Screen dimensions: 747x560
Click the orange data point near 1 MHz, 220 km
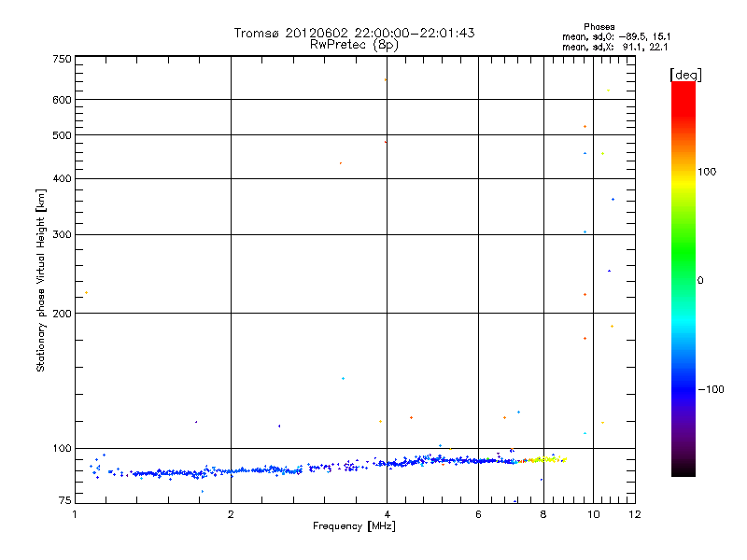point(86,292)
